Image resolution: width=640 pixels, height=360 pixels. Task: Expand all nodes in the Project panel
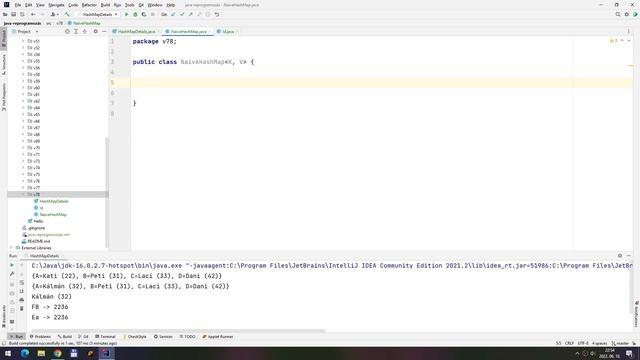coord(76,31)
